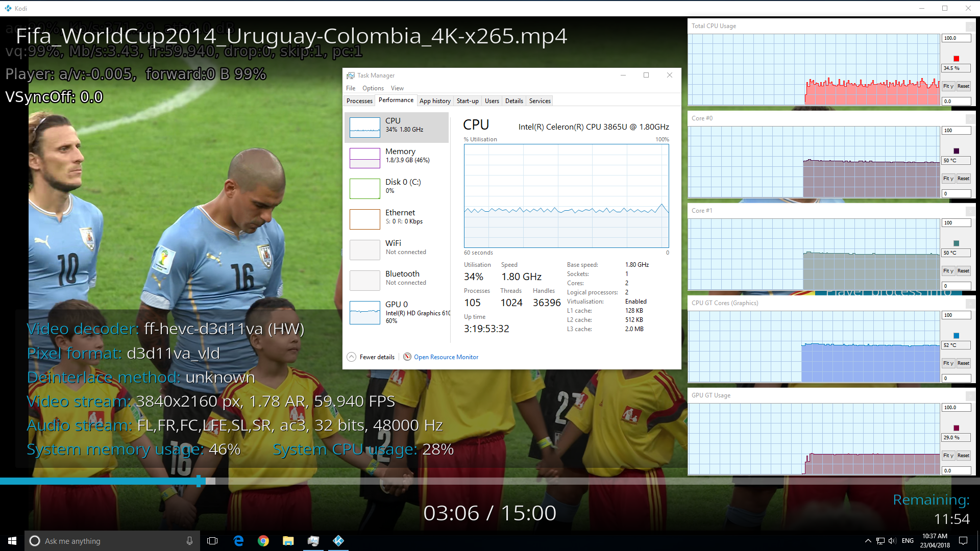Image resolution: width=980 pixels, height=551 pixels.
Task: Edit Total CPU Usage min value 0.0
Action: 956,101
